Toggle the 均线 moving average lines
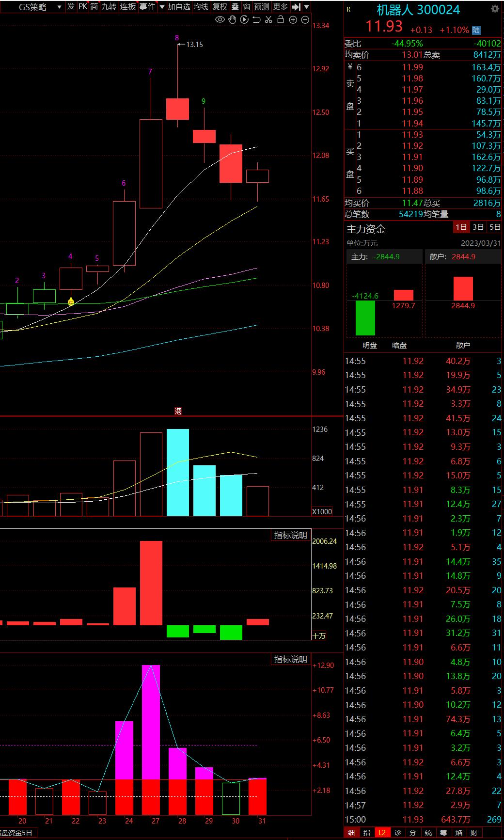 (x=201, y=7)
